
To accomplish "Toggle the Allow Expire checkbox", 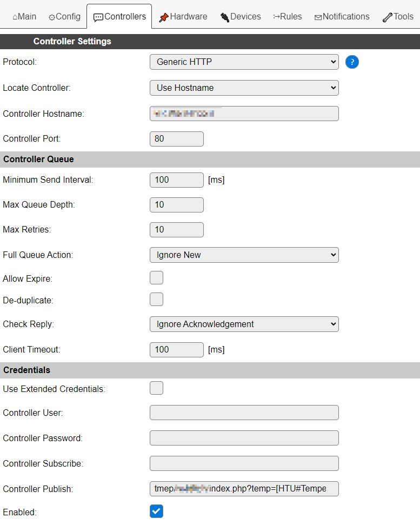I will point(156,278).
